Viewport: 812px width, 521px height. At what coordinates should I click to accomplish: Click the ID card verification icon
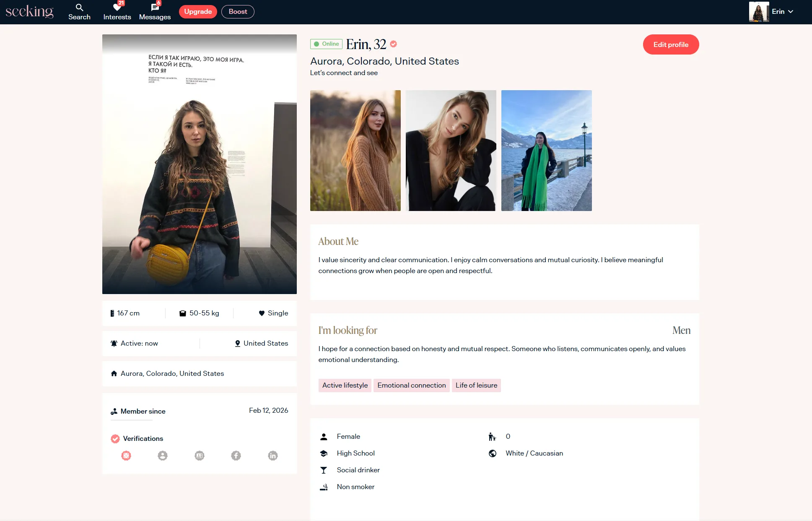click(200, 456)
